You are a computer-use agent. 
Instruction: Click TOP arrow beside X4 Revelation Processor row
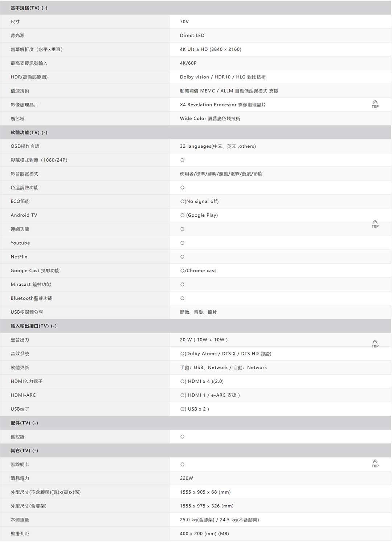[375, 104]
